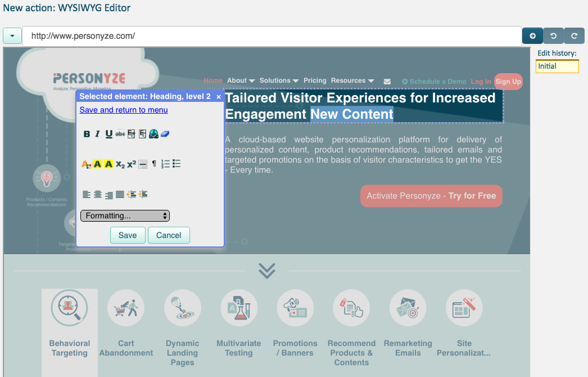
Task: Open the font color picker
Action: pos(86,164)
